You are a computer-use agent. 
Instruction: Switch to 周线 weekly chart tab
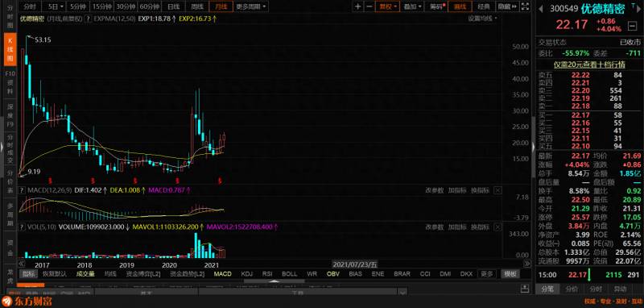coord(197,6)
